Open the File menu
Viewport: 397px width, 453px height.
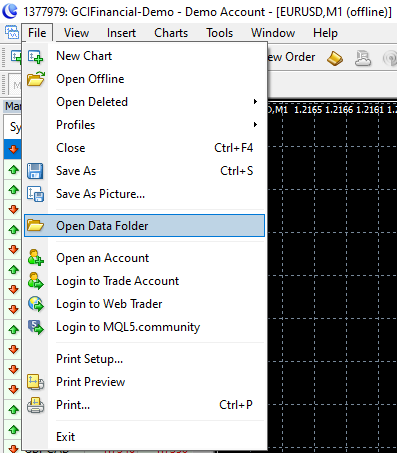(37, 33)
